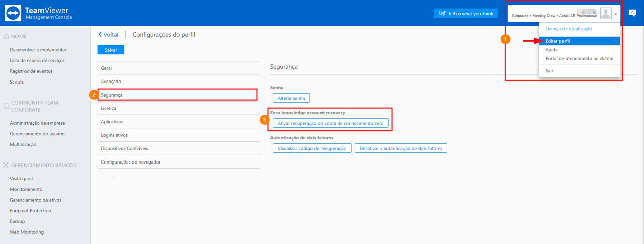This screenshot has height=244, width=644.
Task: Click the 'HOME' sidebar heading
Action: point(19,36)
